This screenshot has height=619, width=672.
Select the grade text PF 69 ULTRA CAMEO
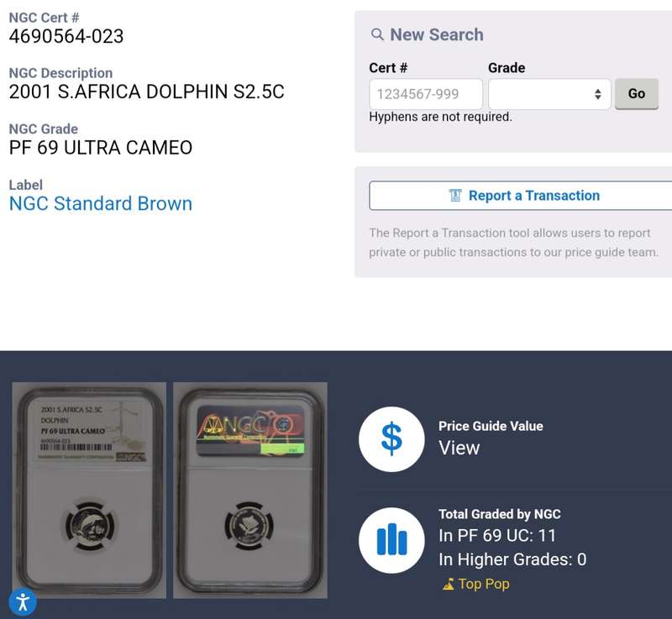point(101,148)
